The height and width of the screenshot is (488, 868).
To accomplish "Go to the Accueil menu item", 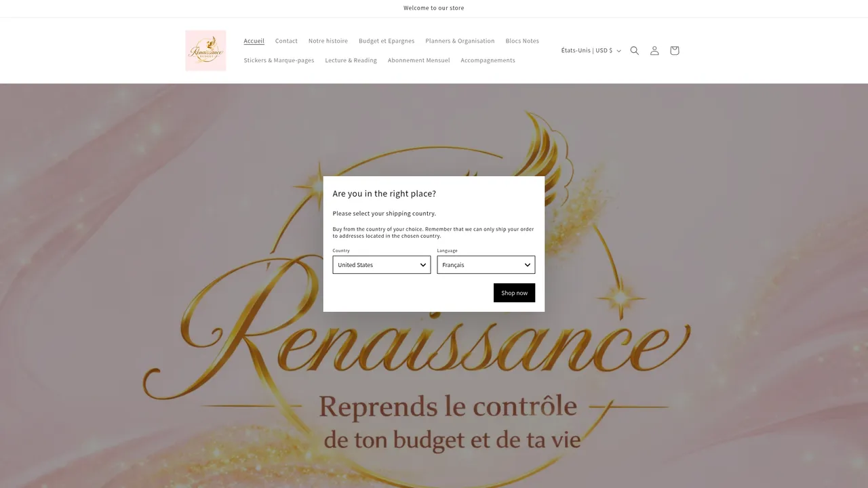I will (x=254, y=41).
